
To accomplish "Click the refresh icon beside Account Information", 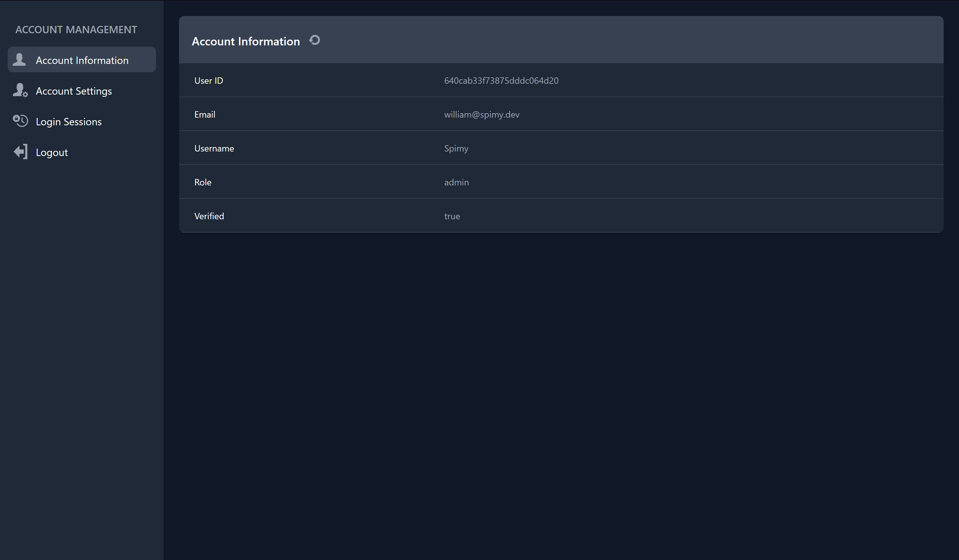I will 314,40.
